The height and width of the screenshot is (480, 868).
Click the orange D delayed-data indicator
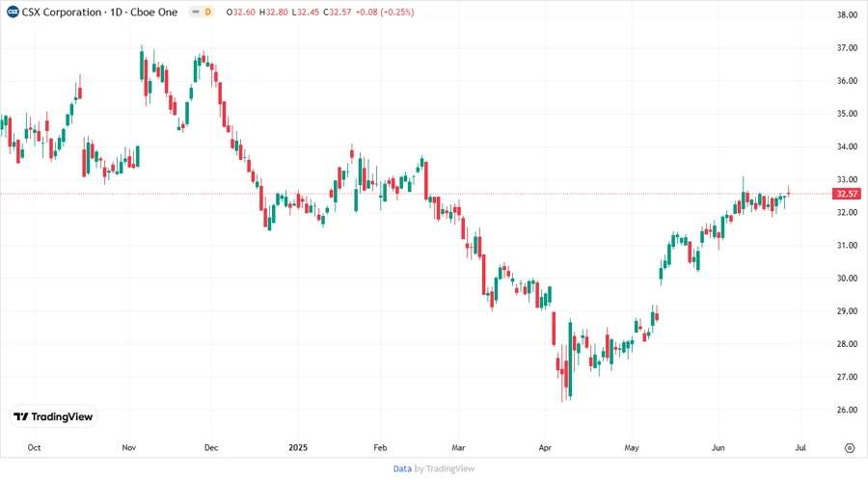208,12
